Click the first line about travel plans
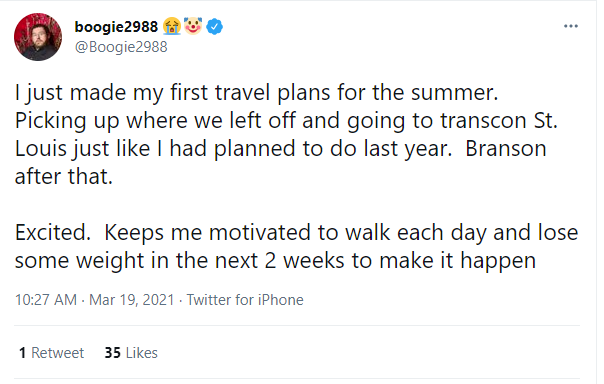 click(x=257, y=93)
